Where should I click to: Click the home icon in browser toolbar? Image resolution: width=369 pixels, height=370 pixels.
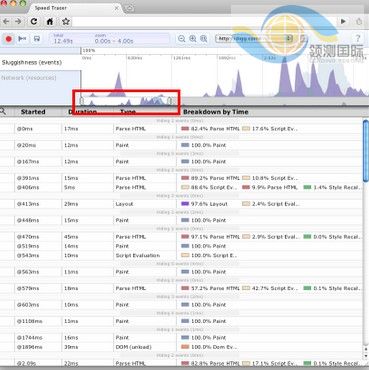click(x=50, y=22)
